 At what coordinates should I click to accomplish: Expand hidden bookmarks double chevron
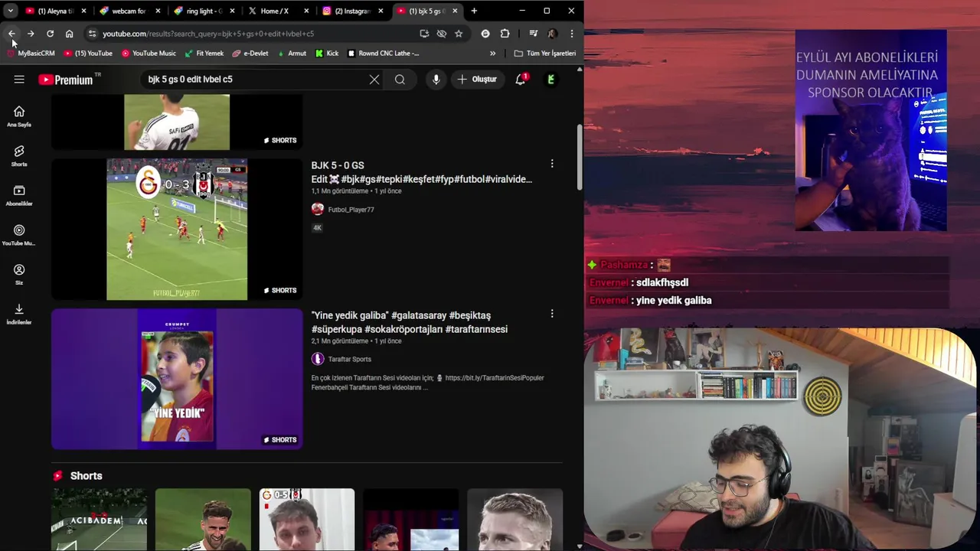pos(492,54)
